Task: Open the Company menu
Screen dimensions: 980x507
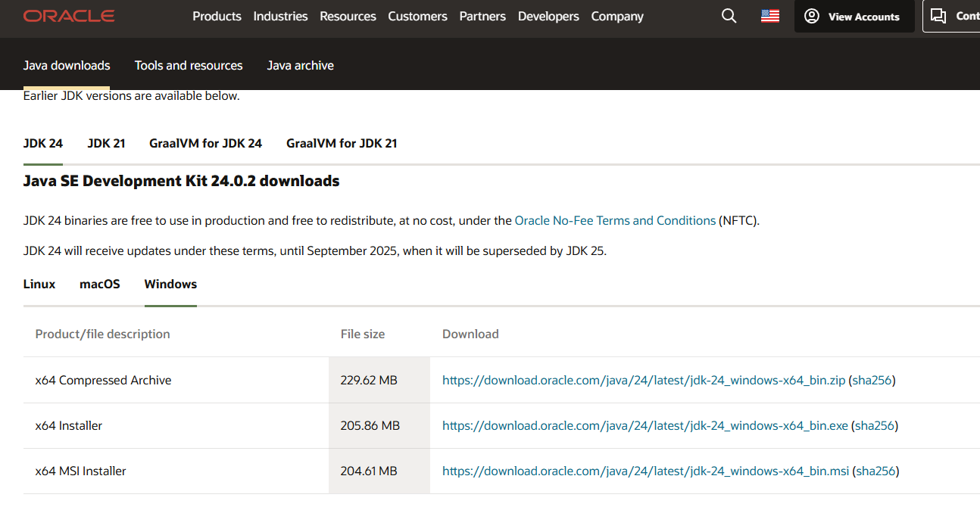Action: [617, 16]
